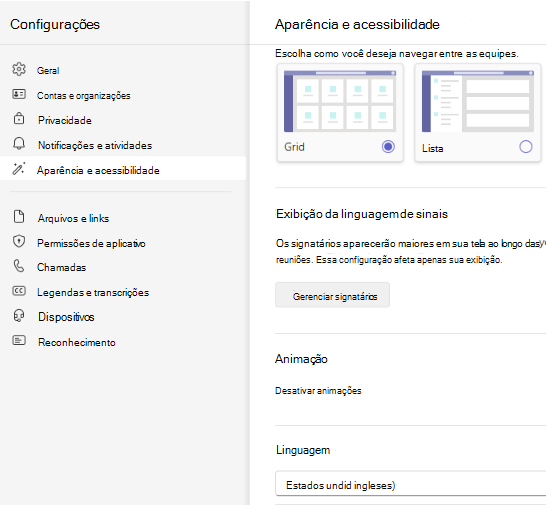Click the phone icon beside Chamadas
553x505 pixels.
point(19,266)
